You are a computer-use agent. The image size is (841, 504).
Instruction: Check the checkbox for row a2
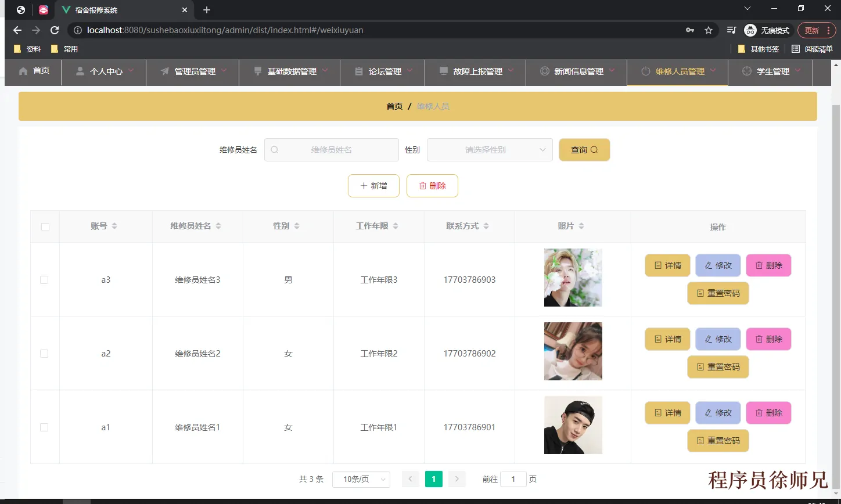tap(44, 354)
